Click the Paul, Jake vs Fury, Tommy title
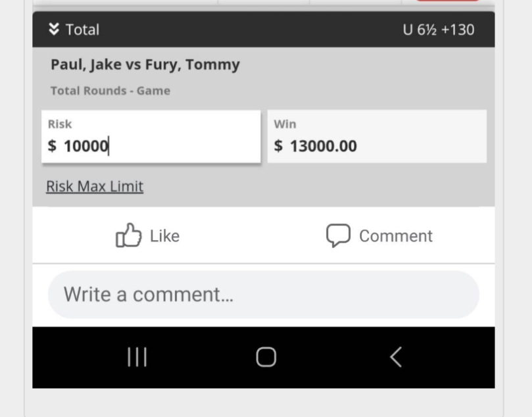The width and height of the screenshot is (532, 417). 145,64
